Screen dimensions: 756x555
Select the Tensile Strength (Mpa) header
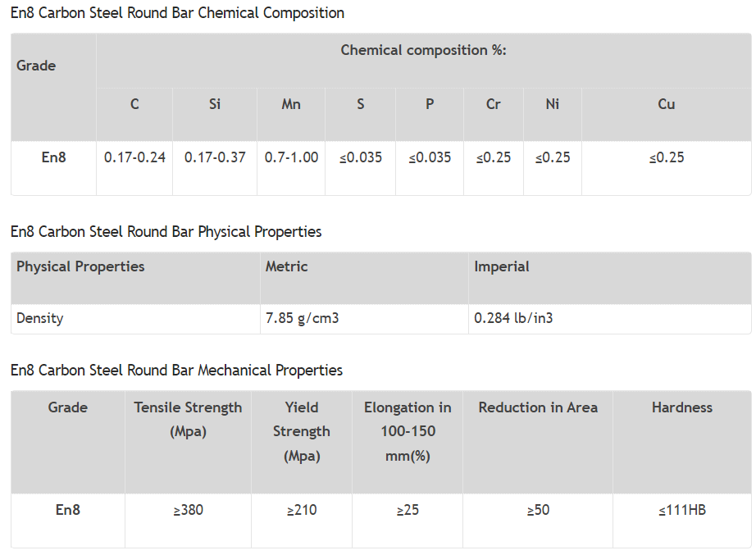(188, 419)
